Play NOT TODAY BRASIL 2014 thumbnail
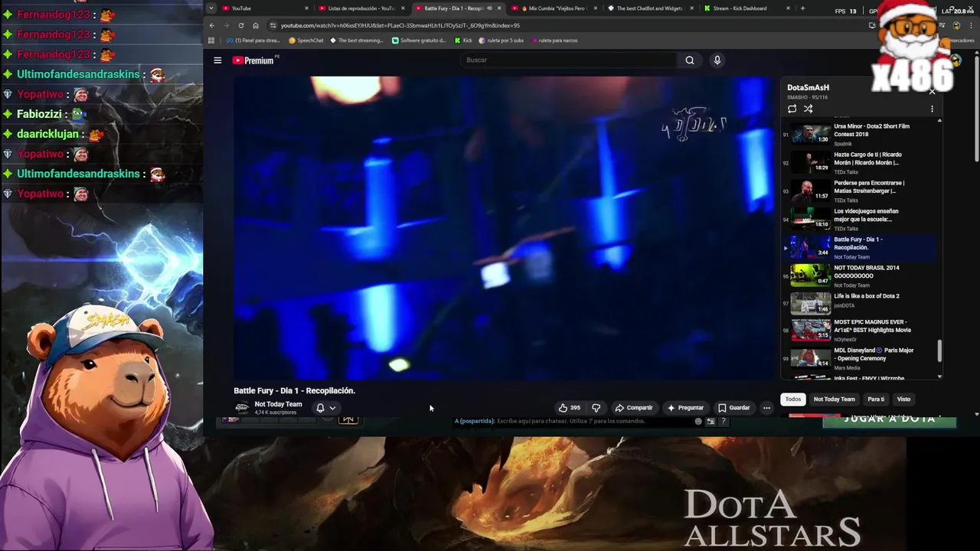Screen dimensions: 980x551 (x=810, y=275)
